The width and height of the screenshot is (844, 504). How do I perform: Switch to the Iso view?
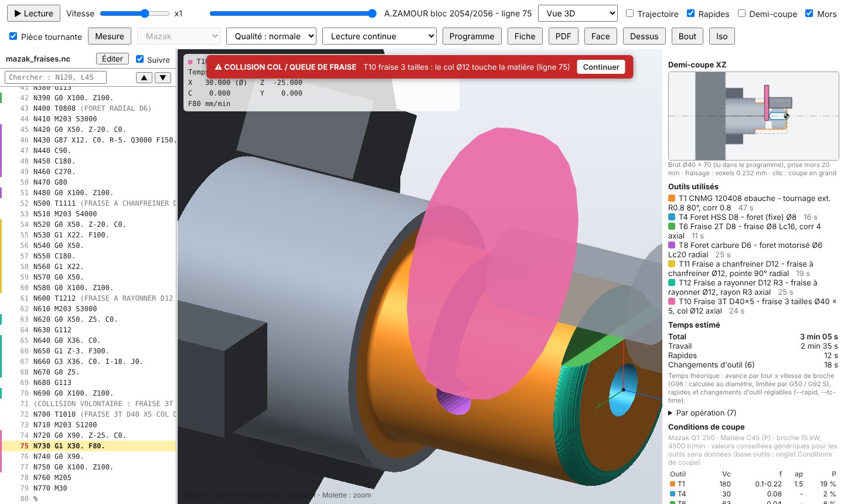coord(722,36)
